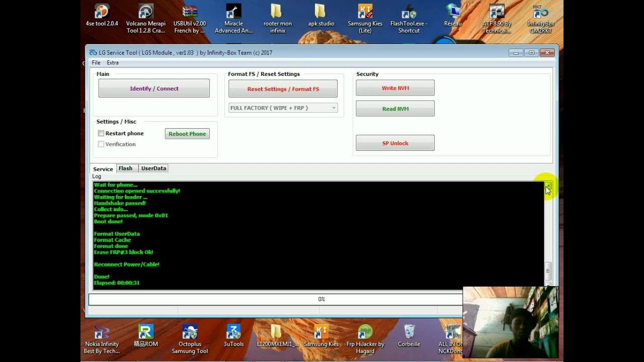
Task: Switch to the Service tab
Action: 103,169
